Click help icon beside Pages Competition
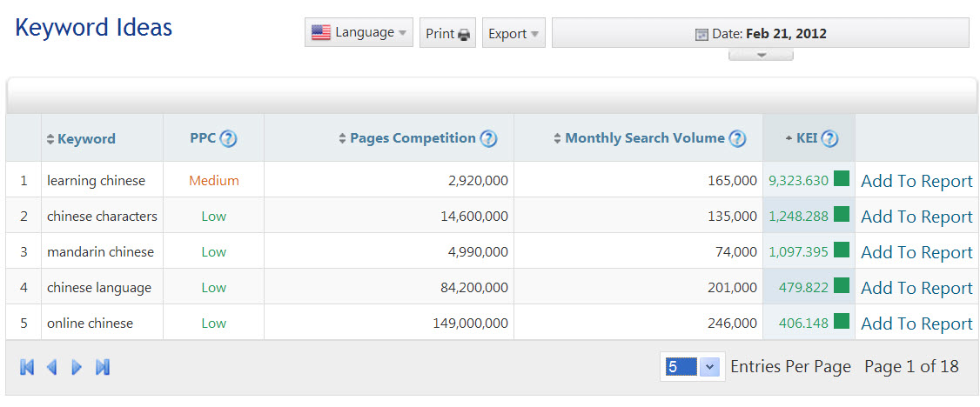 click(x=488, y=138)
